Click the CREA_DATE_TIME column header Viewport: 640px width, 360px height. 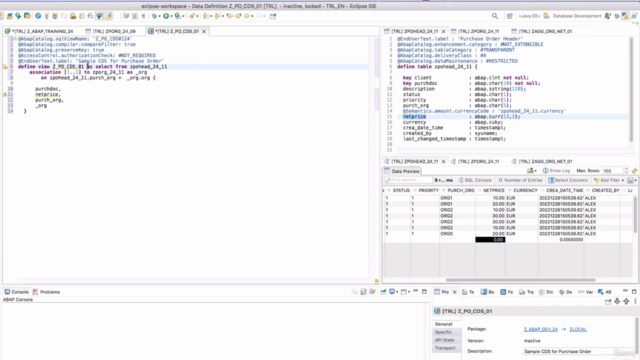(x=561, y=190)
